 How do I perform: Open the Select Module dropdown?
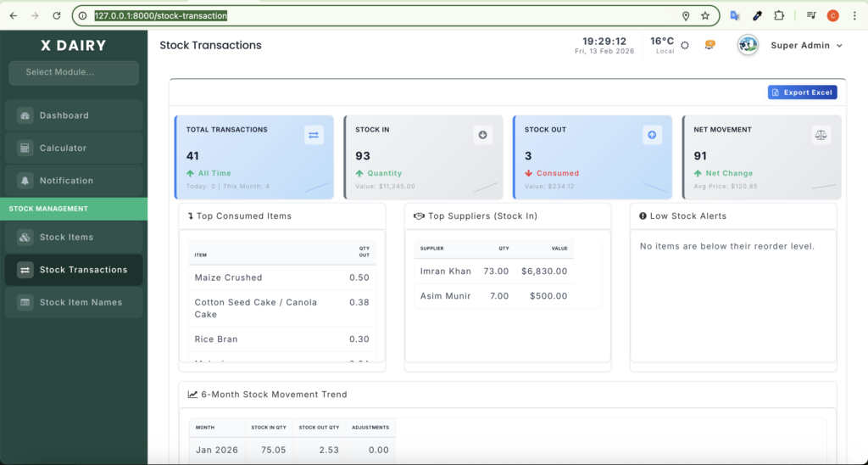tap(74, 72)
